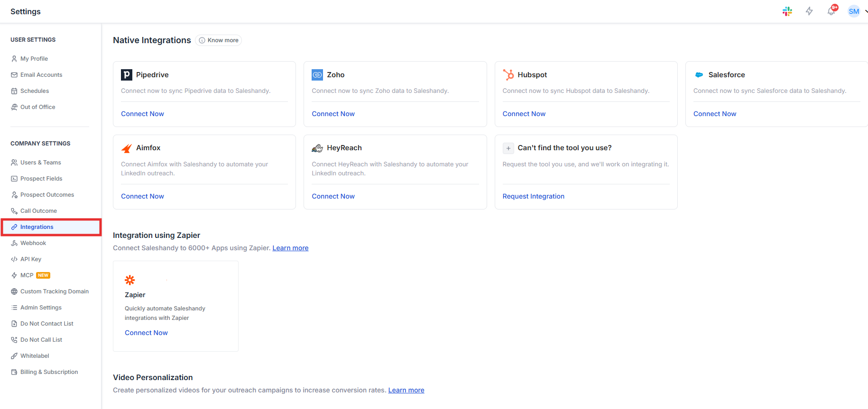This screenshot has height=409, width=868.
Task: Click the MCP bolt icon in sidebar
Action: (14, 275)
